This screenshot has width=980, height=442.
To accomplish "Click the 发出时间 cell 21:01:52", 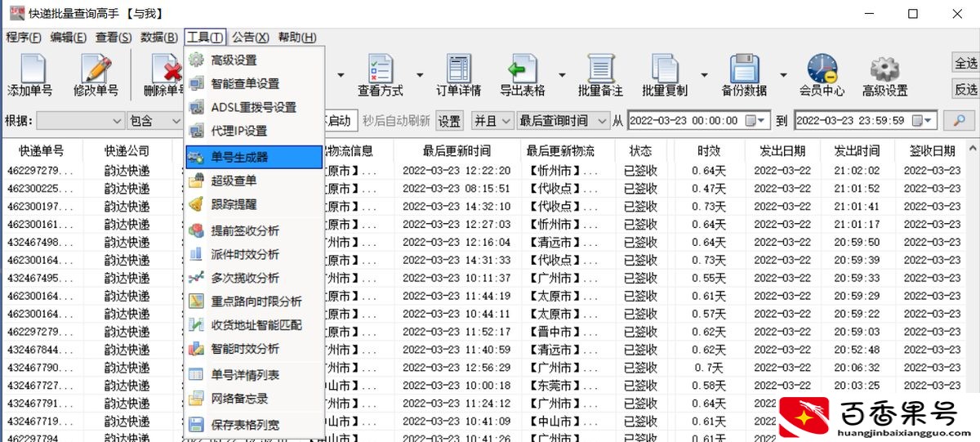I will coord(857,188).
